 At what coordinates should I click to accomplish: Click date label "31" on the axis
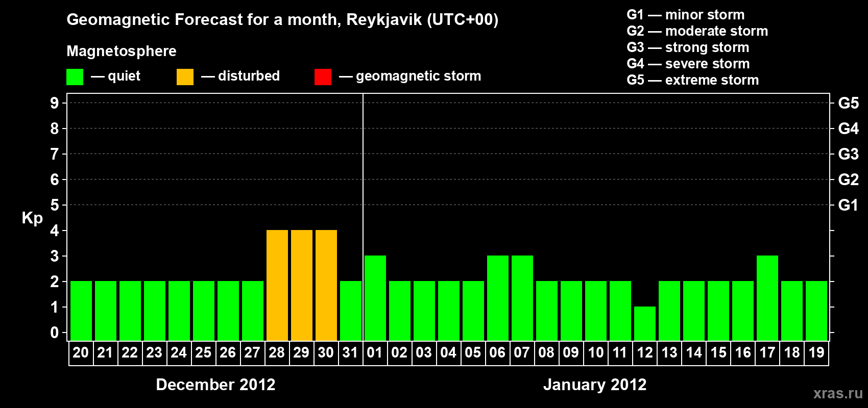tap(350, 352)
